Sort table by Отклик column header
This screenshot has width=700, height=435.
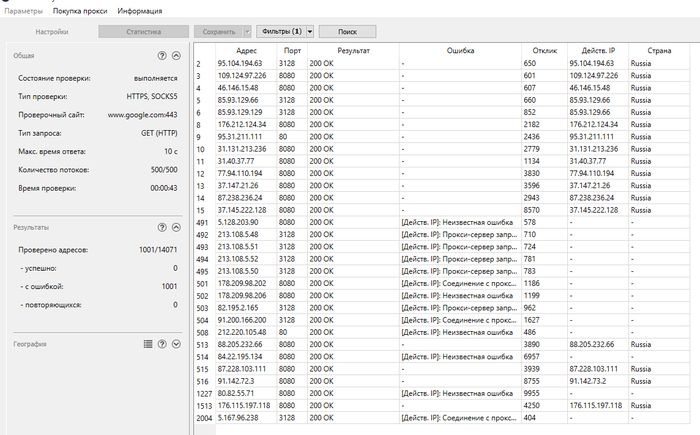click(544, 50)
